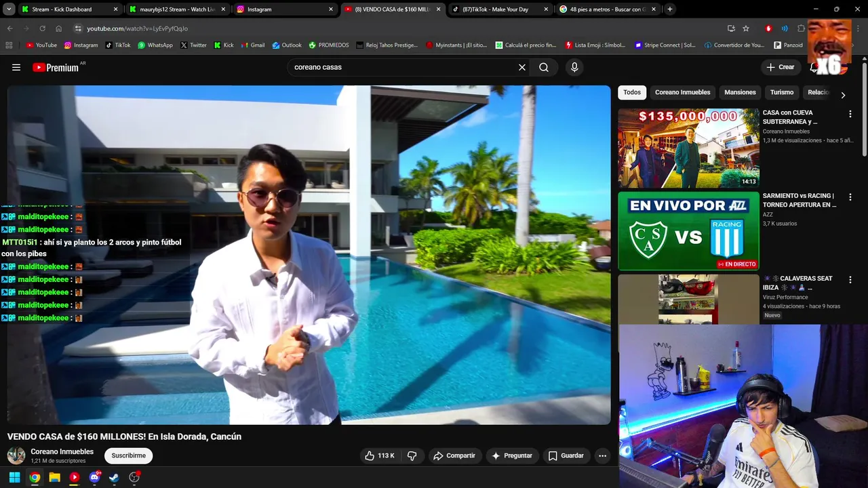Like the video with 113 K

(380, 455)
